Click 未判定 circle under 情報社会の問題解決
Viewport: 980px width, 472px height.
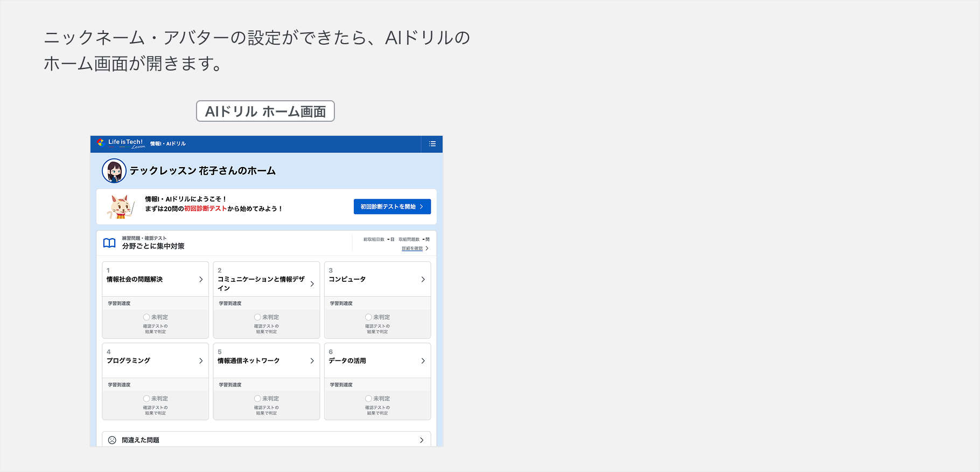pyautogui.click(x=146, y=317)
